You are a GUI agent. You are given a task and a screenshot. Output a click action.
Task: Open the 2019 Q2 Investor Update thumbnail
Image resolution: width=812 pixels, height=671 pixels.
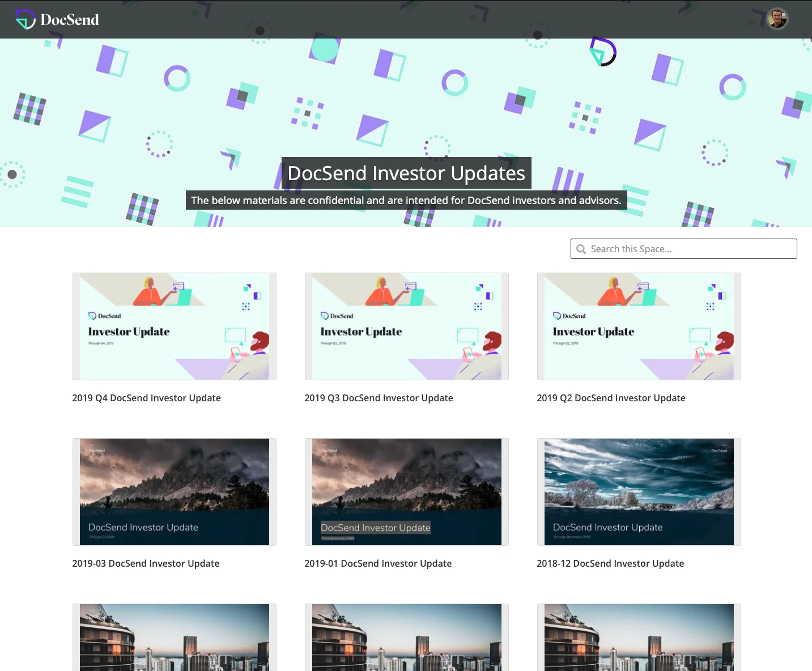point(639,326)
